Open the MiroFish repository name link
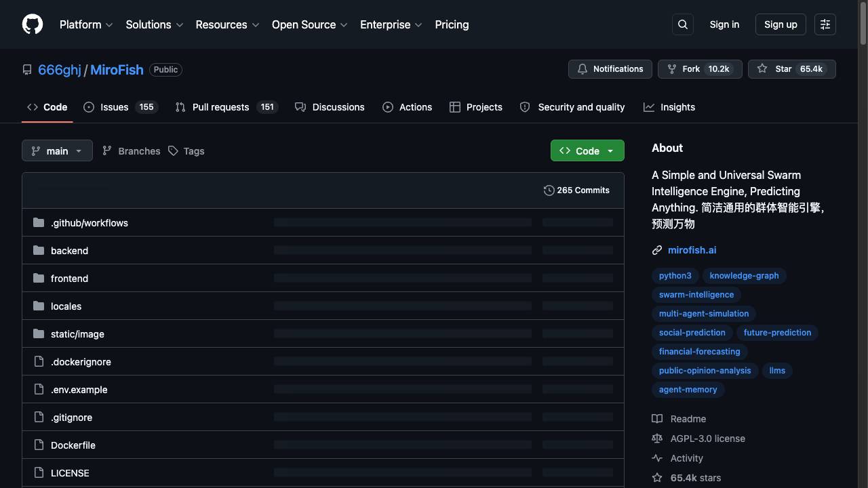868x488 pixels. click(x=117, y=70)
